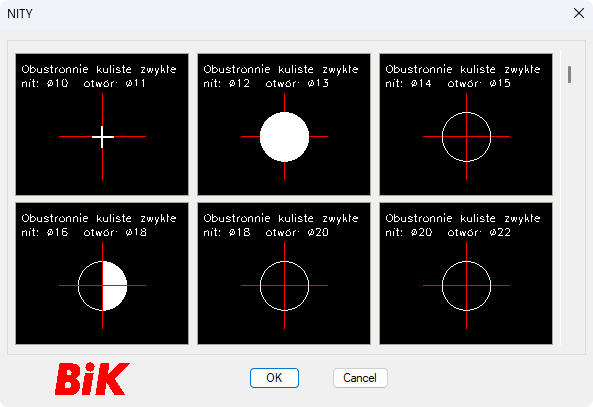Image resolution: width=593 pixels, height=407 pixels.
Task: Click the red BiK logo
Action: [92, 379]
